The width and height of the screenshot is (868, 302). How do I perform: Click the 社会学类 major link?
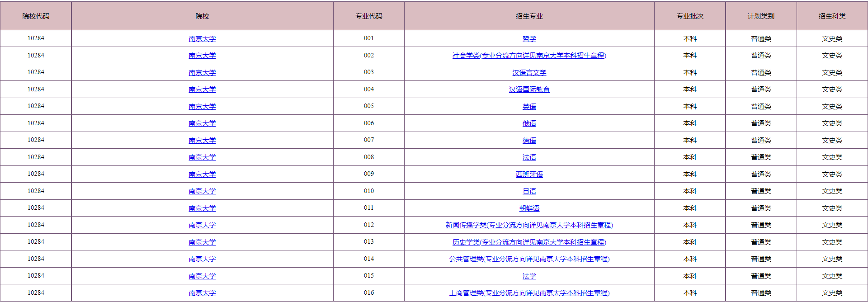pyautogui.click(x=529, y=56)
